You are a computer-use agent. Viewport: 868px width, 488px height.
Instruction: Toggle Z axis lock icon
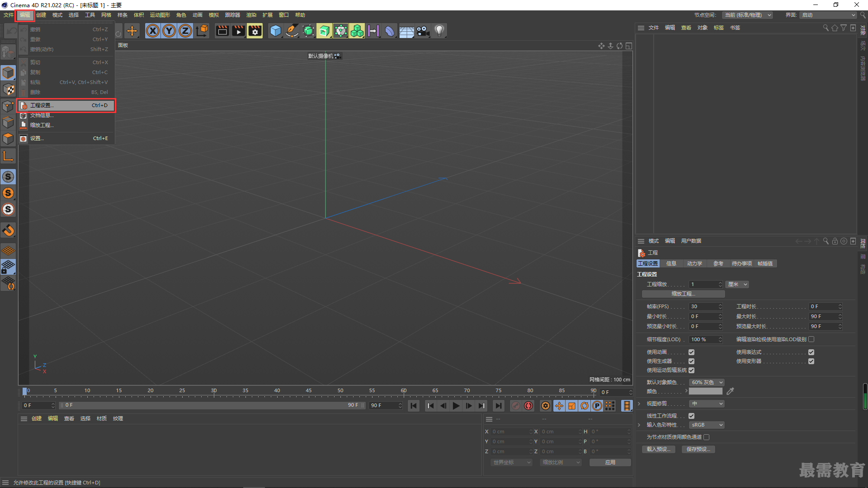click(185, 31)
